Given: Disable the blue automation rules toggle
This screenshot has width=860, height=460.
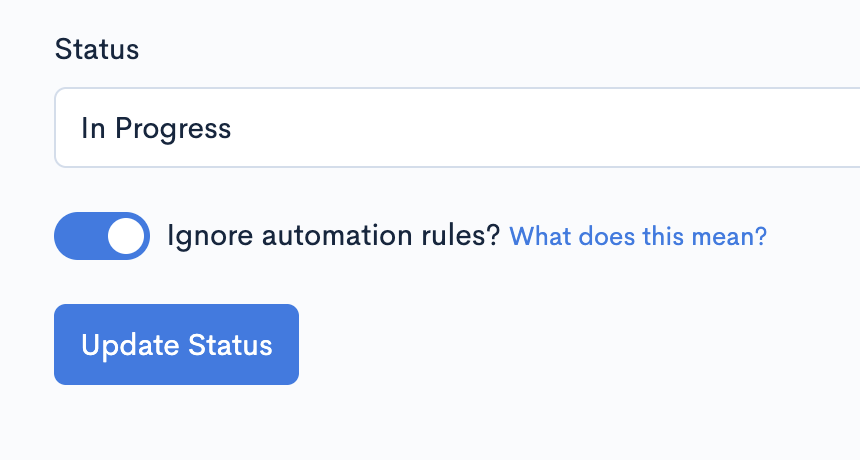Looking at the screenshot, I should click(x=102, y=236).
